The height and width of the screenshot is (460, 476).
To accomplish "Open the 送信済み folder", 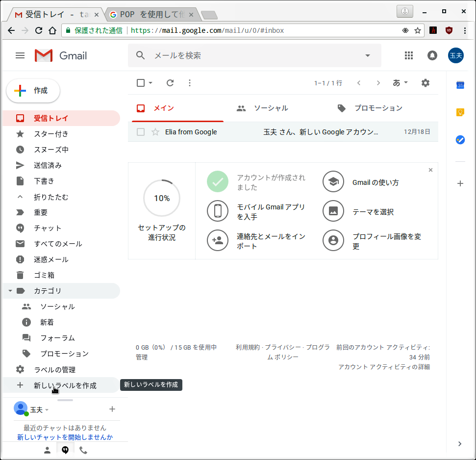I will 61,165.
